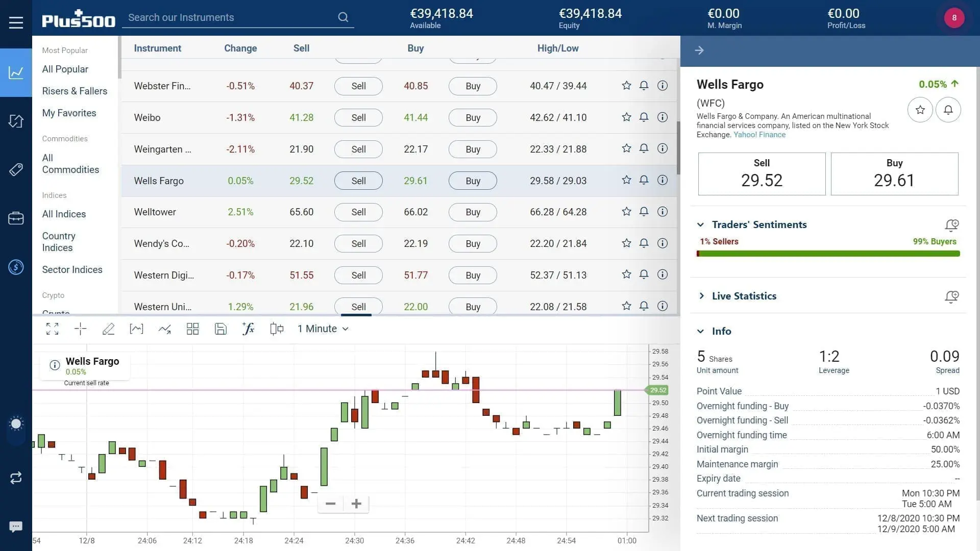
Task: Set Traders' Sentiments alert bell icon
Action: (x=951, y=225)
